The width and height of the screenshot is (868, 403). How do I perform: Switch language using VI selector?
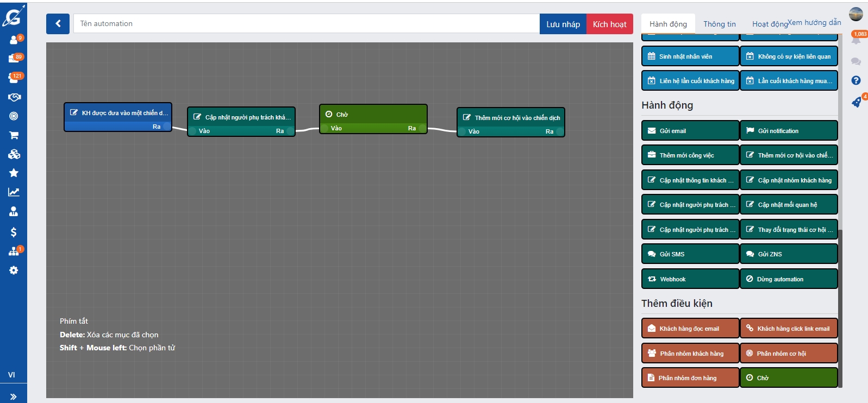click(x=11, y=375)
